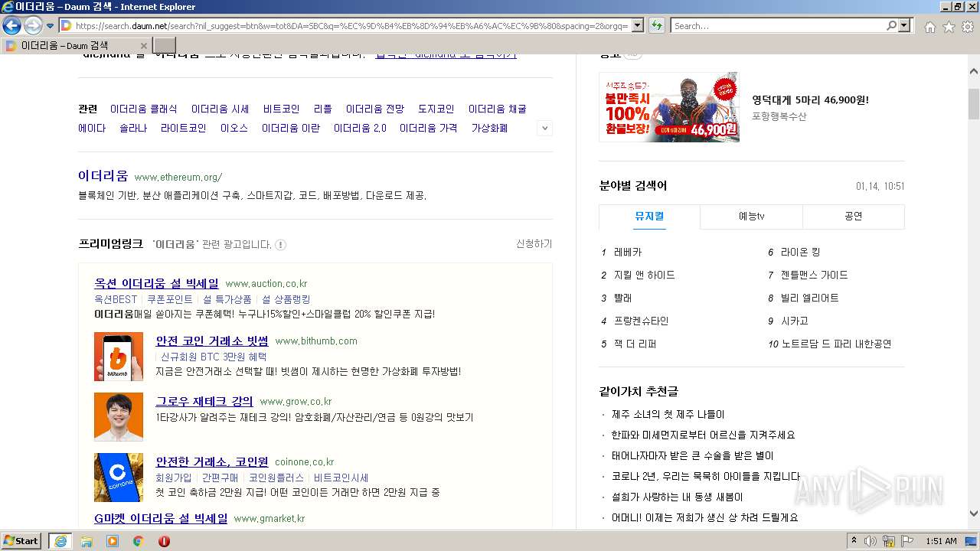The width and height of the screenshot is (980, 551).
Task: Click the volume speaker tray icon
Action: pos(871,541)
